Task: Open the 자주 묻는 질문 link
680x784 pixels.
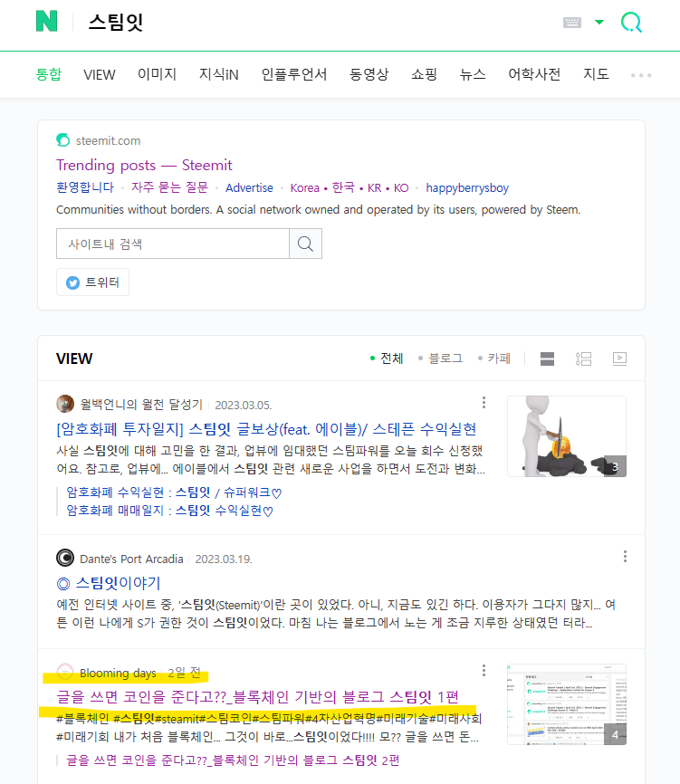Action: point(169,187)
